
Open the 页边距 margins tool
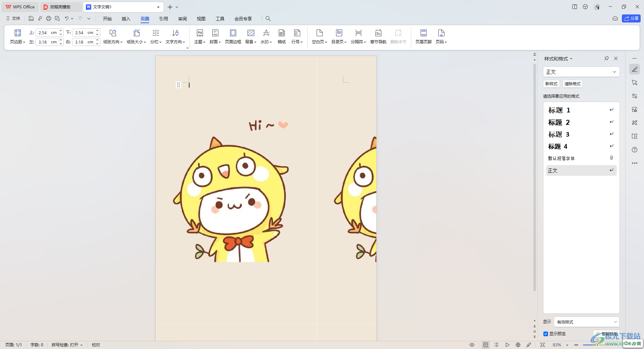pos(17,37)
